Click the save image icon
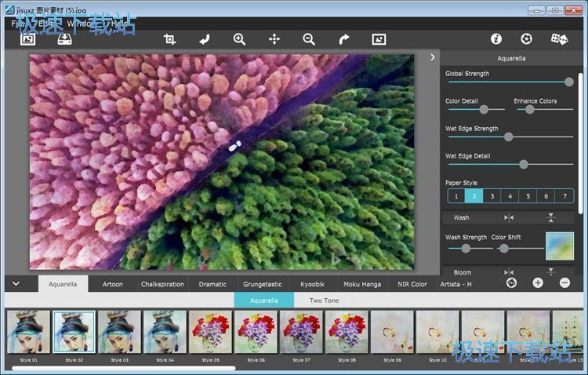 [64, 39]
